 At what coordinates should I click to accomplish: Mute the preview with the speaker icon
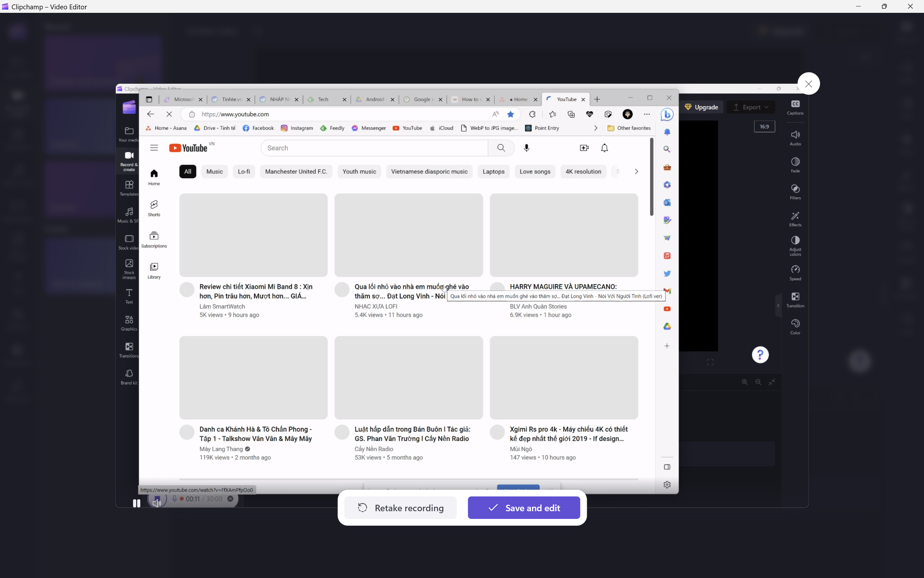click(x=157, y=503)
